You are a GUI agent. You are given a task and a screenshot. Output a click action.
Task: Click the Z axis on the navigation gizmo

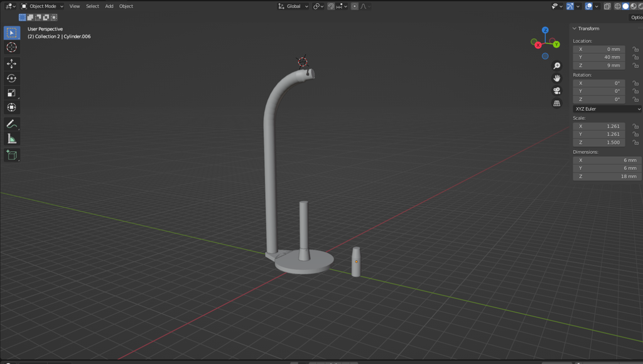545,29
